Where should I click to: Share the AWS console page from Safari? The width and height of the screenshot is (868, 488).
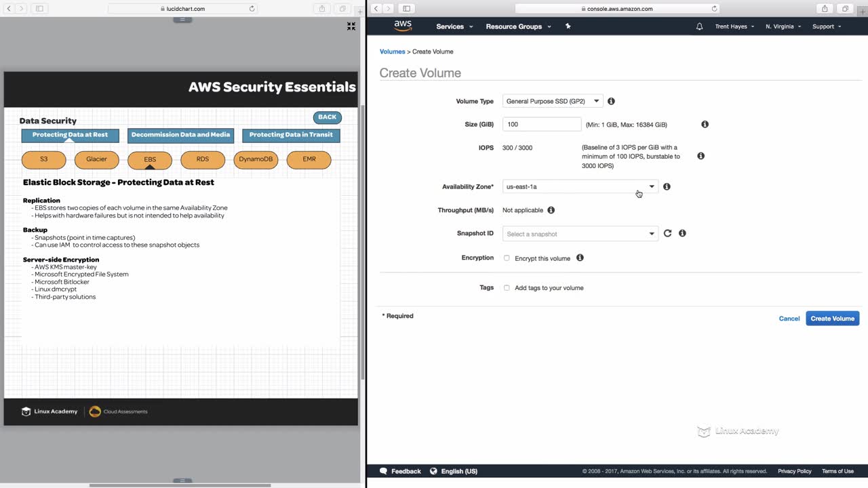pyautogui.click(x=825, y=9)
